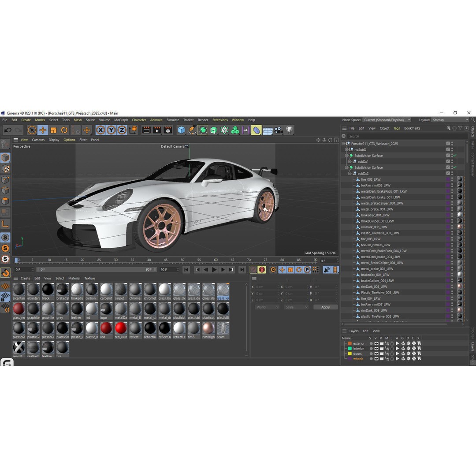This screenshot has width=476, height=476.
Task: Open the Node Space dropdown
Action: pyautogui.click(x=387, y=120)
